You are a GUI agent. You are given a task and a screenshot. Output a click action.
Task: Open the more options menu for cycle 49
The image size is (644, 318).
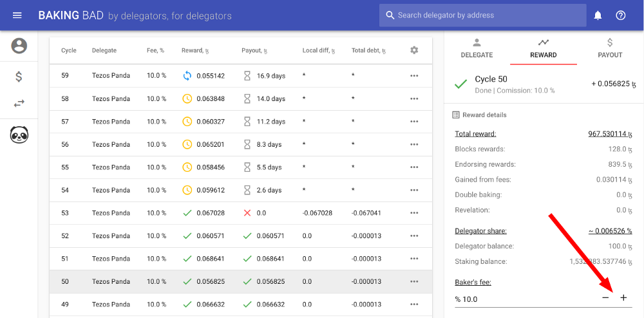[414, 304]
